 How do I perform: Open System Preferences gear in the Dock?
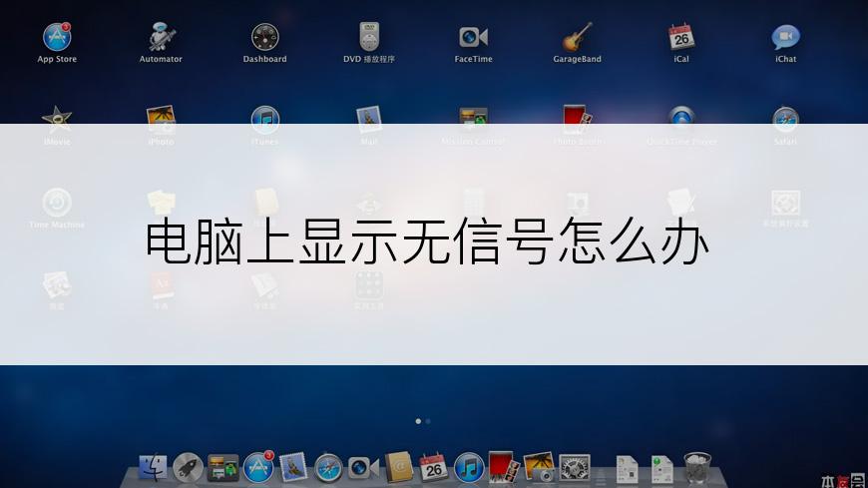click(575, 467)
